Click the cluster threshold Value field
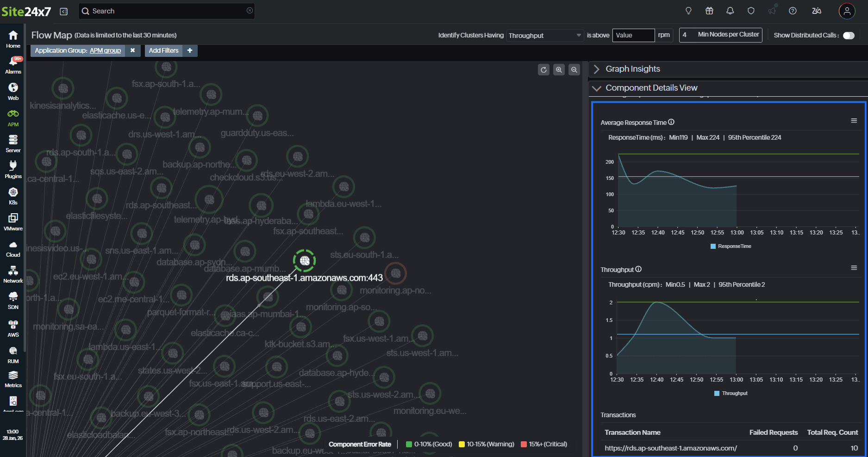868x457 pixels. [x=633, y=36]
